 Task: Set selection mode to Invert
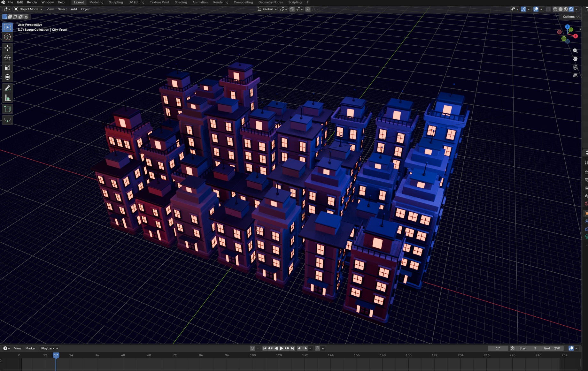[x=21, y=17]
